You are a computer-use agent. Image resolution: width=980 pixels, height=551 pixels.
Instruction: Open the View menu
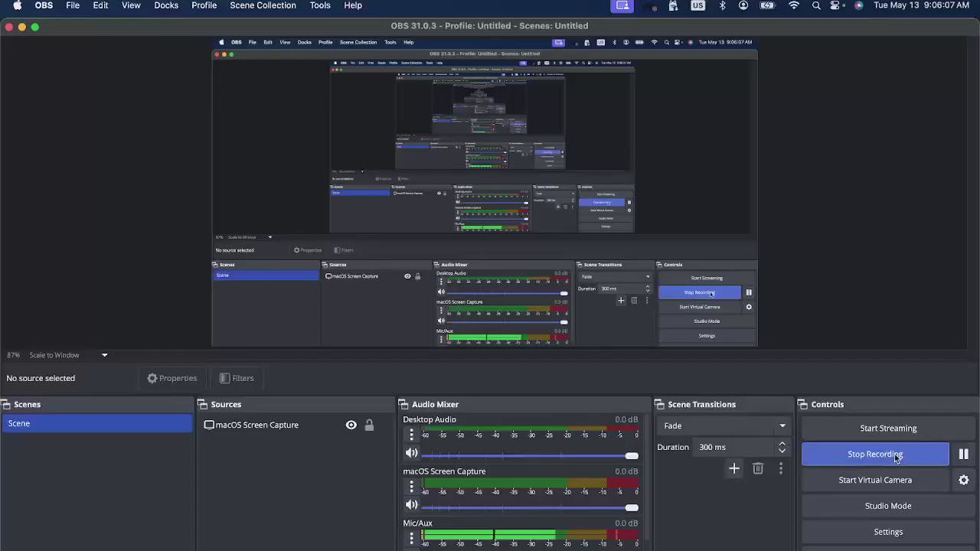pos(131,5)
